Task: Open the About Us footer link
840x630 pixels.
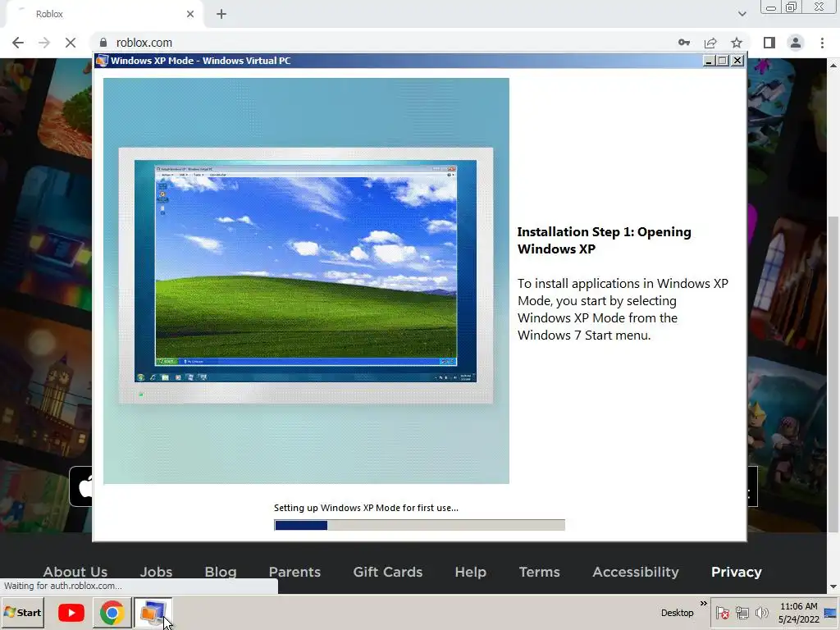Action: 75,572
